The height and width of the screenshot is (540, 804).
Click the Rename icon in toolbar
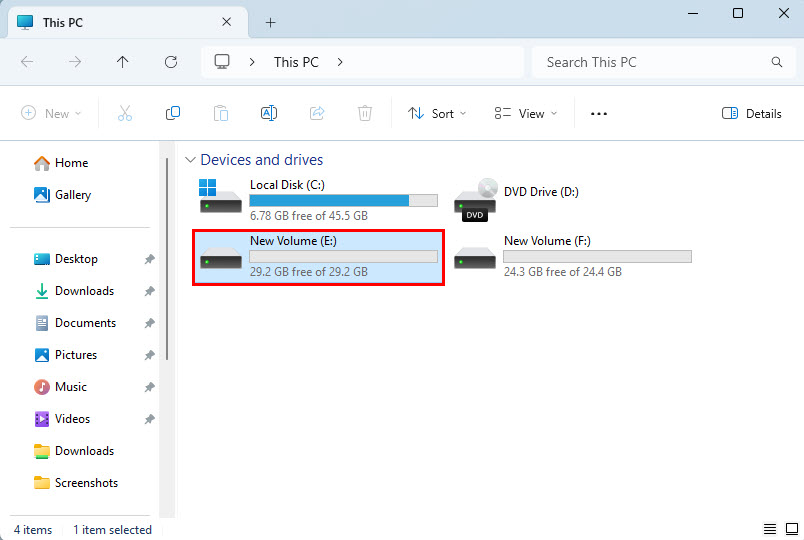coord(269,114)
